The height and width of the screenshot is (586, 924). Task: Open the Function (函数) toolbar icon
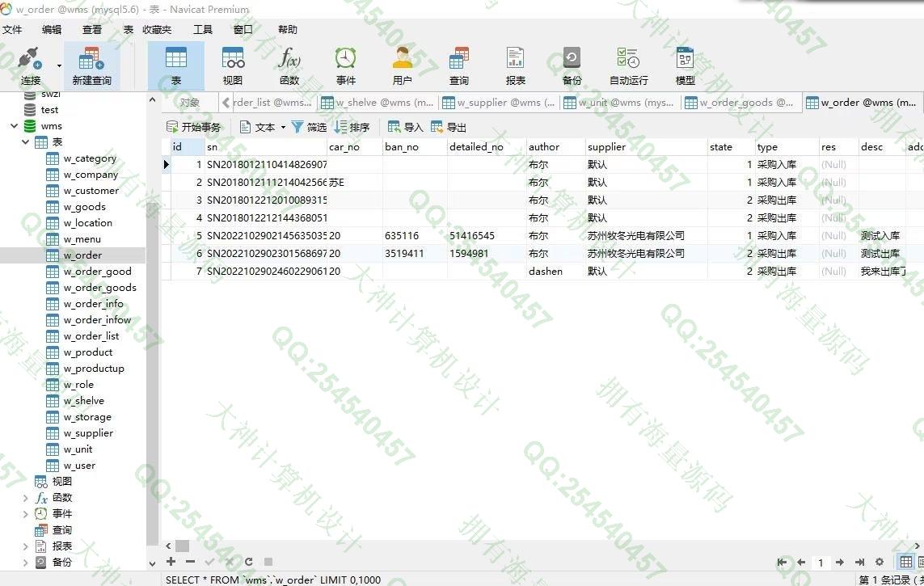click(x=289, y=65)
